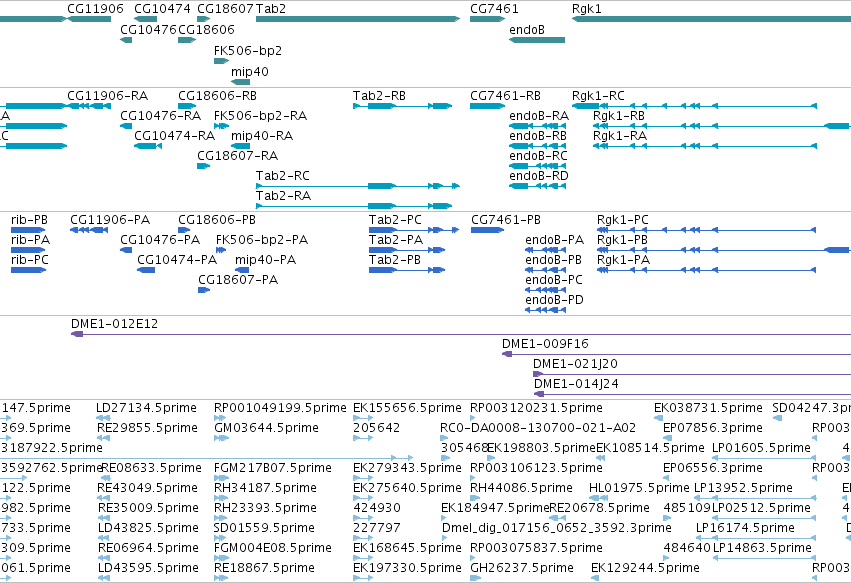This screenshot has height=583, width=851.
Task: Select the FK506-bp2 gene label
Action: coord(248,50)
